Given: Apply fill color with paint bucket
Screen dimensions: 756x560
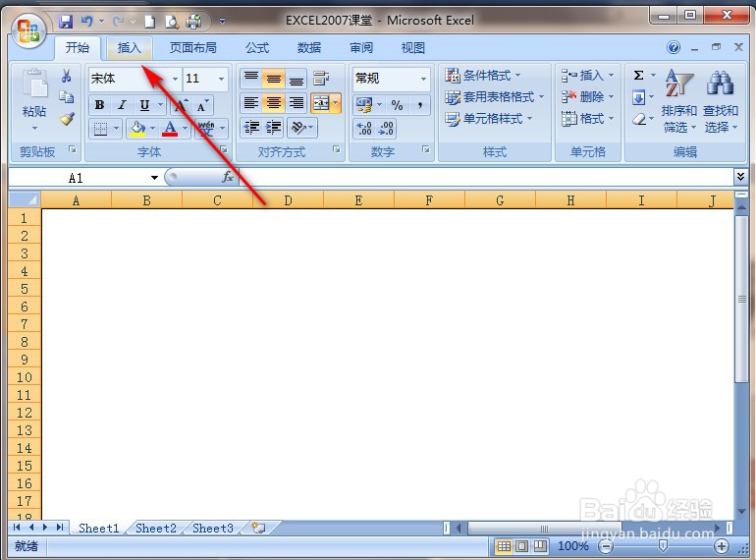Looking at the screenshot, I should click(137, 129).
